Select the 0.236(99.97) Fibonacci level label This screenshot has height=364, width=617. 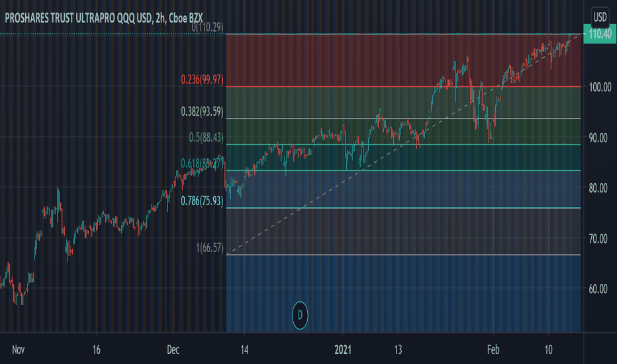[202, 79]
